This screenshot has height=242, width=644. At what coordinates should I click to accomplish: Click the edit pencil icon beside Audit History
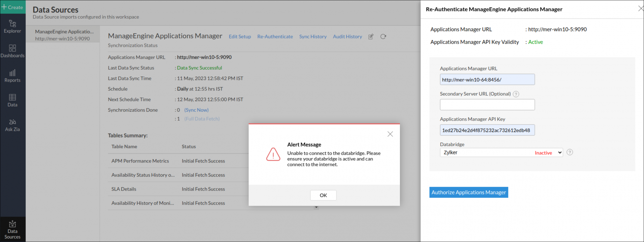[x=371, y=37]
